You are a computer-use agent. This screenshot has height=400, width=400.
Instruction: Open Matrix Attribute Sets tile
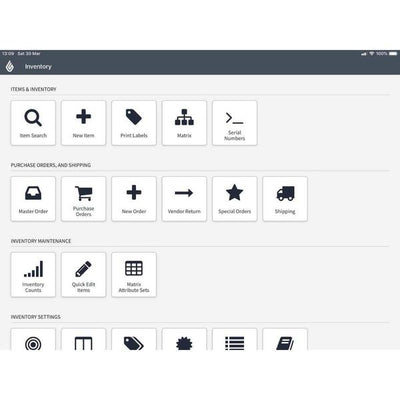(134, 275)
